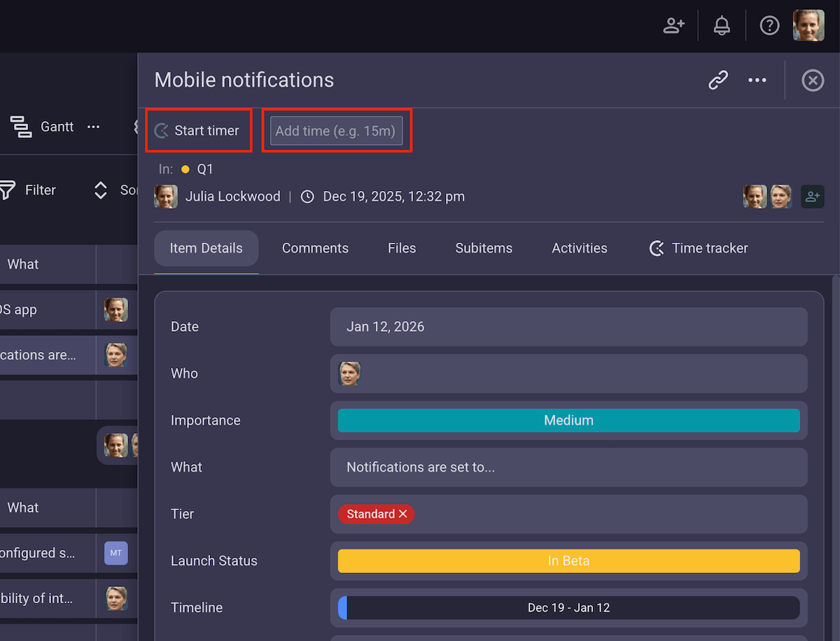840x641 pixels.
Task: Switch to the Comments tab
Action: tap(315, 248)
